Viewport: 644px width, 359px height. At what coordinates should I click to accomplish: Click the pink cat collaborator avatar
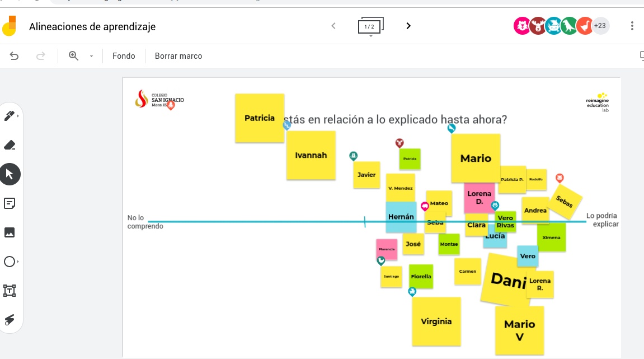pos(521,26)
